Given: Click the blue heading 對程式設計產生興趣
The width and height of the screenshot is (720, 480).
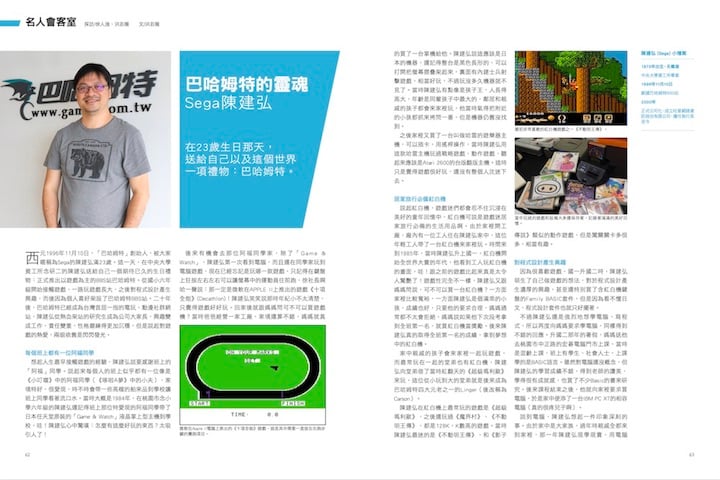Looking at the screenshot, I should tap(540, 262).
